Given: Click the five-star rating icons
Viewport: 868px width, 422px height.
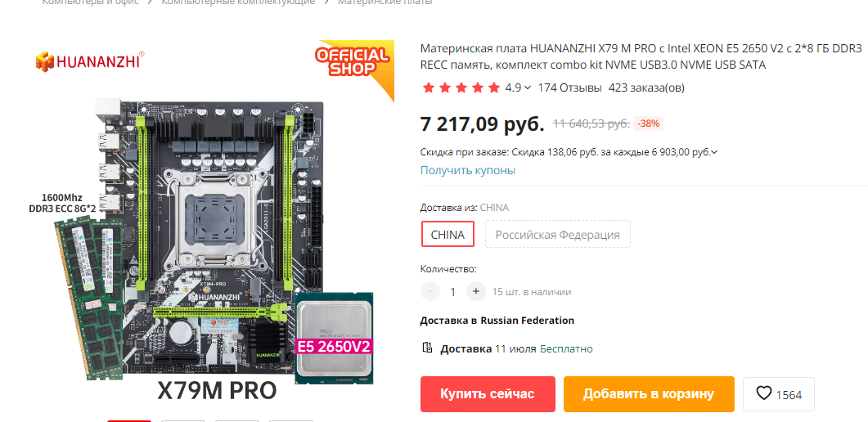Looking at the screenshot, I should click(461, 88).
